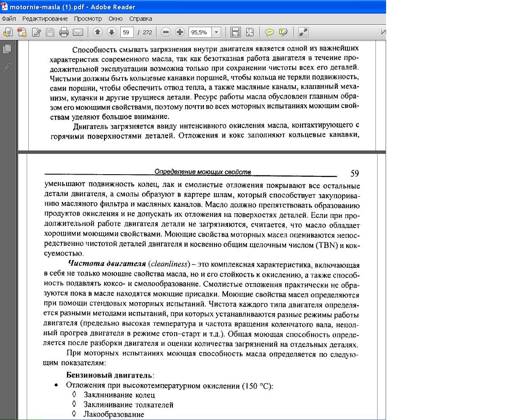Click the paragraph starting 'Двигатель загрязняется'

pos(205,131)
